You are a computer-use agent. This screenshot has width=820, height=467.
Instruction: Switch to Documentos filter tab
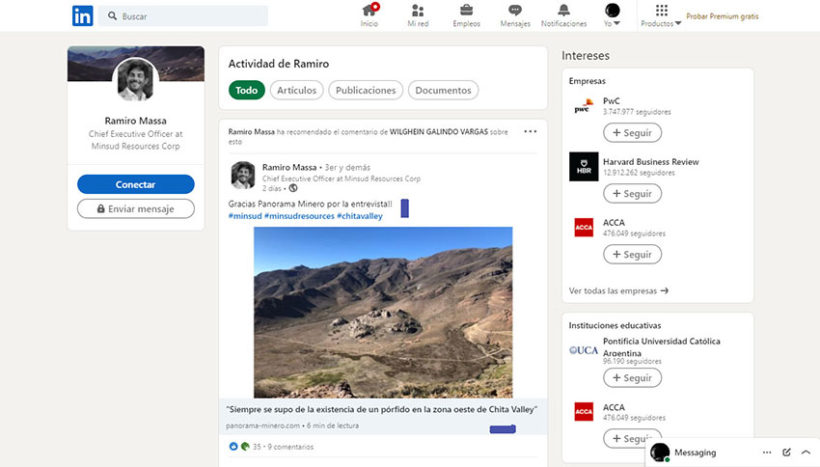(x=443, y=90)
